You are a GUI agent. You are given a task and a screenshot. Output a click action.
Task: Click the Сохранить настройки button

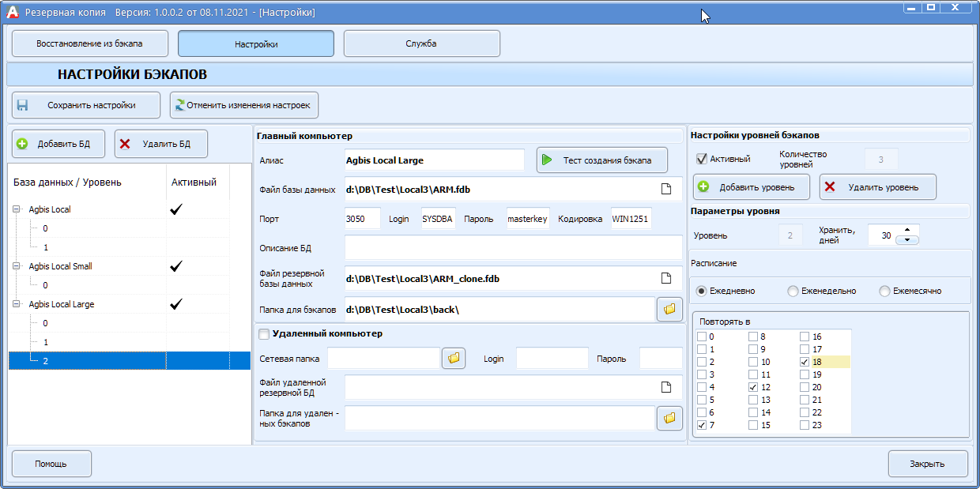tap(86, 105)
